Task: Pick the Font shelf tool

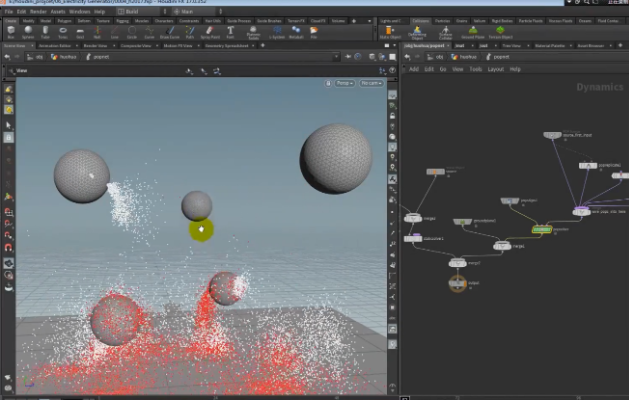Action: 230,33
